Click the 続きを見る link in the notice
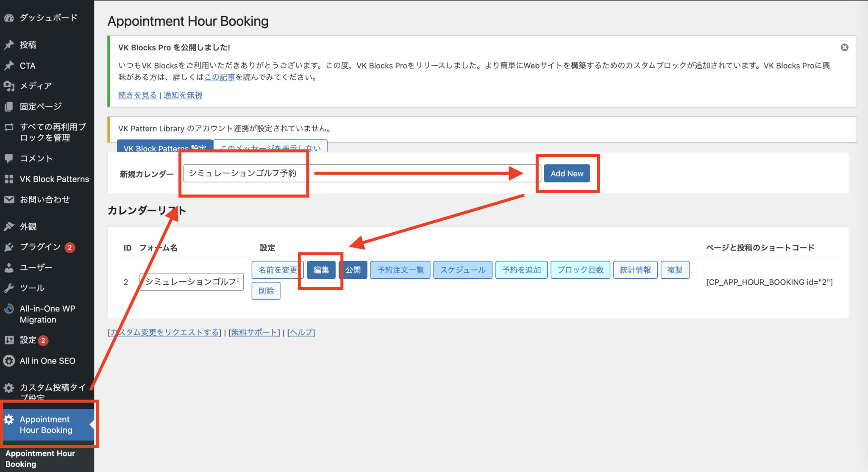The width and height of the screenshot is (868, 472). pyautogui.click(x=136, y=95)
